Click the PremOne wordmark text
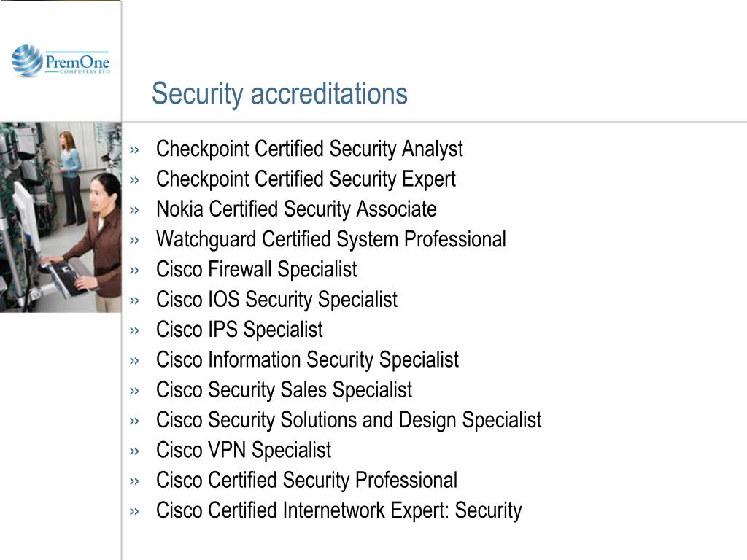The width and height of the screenshot is (747, 560). pyautogui.click(x=77, y=62)
